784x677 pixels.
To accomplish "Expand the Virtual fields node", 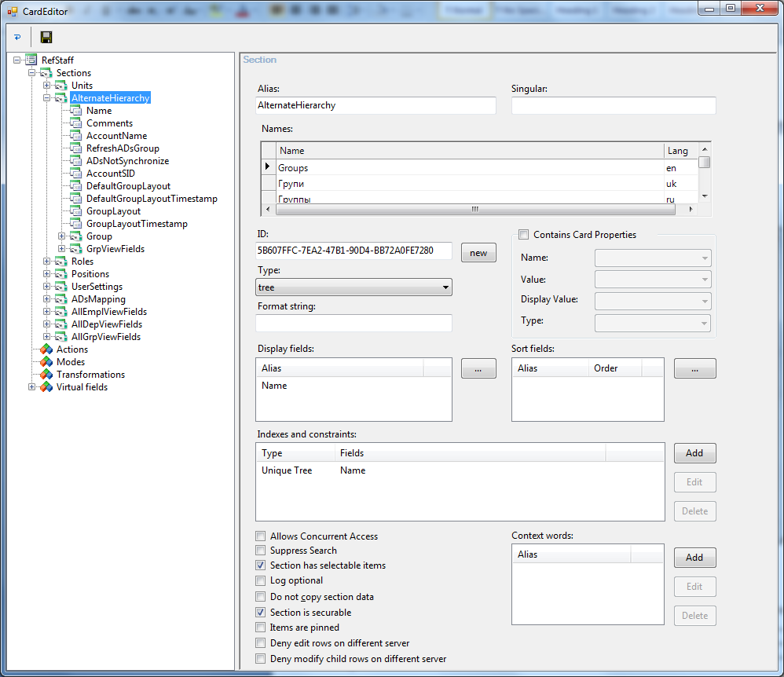I will coord(32,387).
